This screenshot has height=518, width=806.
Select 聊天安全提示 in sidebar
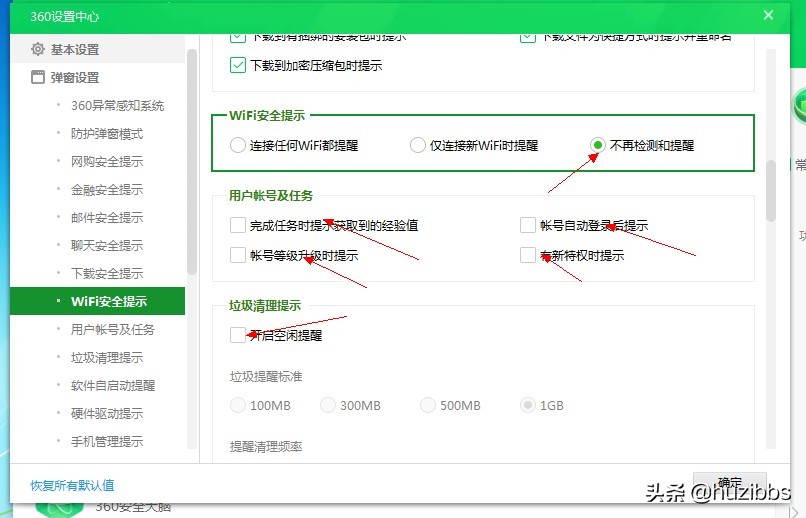coord(107,246)
